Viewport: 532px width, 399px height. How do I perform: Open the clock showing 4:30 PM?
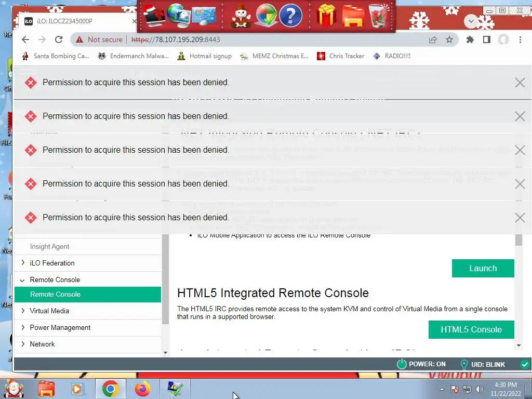tap(506, 389)
